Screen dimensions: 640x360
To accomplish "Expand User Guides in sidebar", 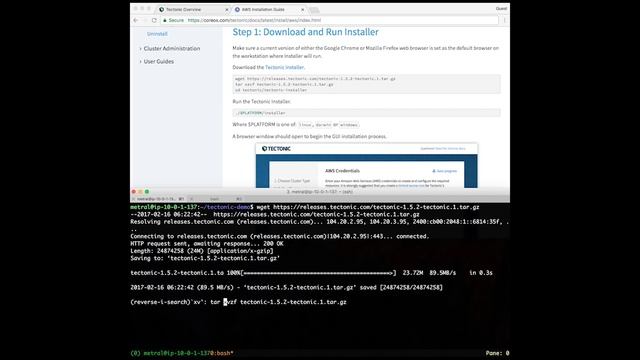I will pyautogui.click(x=157, y=62).
